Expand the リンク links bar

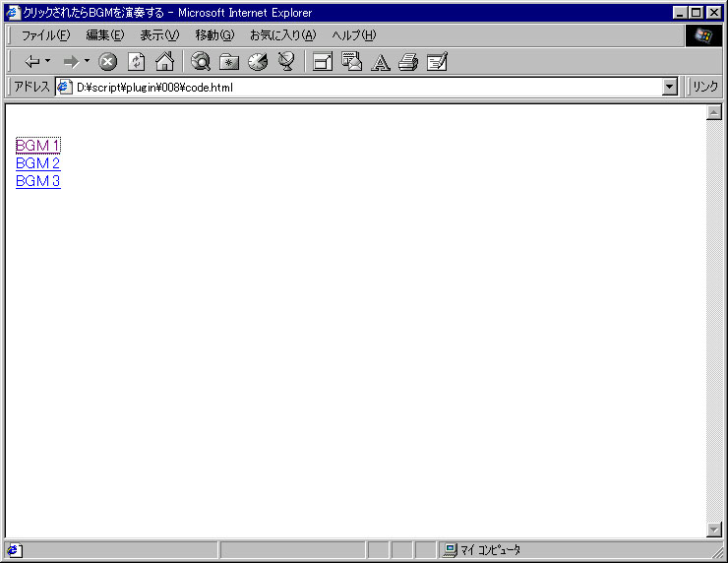tap(704, 87)
